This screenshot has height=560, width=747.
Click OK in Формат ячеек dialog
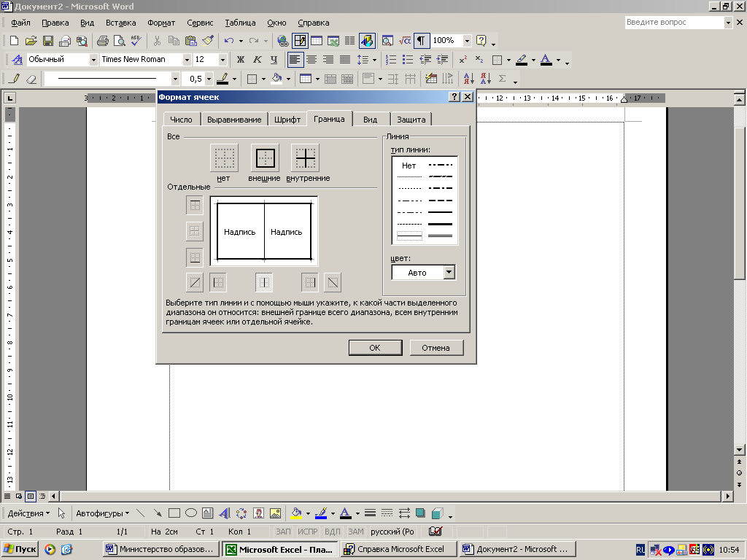pos(375,348)
